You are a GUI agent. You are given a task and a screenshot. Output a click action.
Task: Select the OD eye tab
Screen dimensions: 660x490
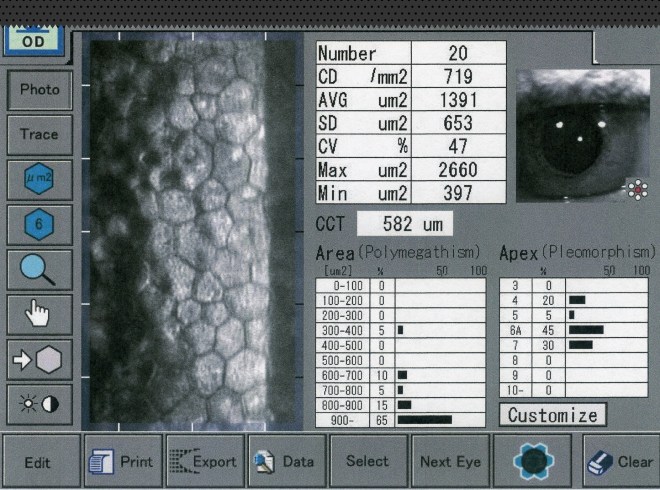pyautogui.click(x=33, y=42)
